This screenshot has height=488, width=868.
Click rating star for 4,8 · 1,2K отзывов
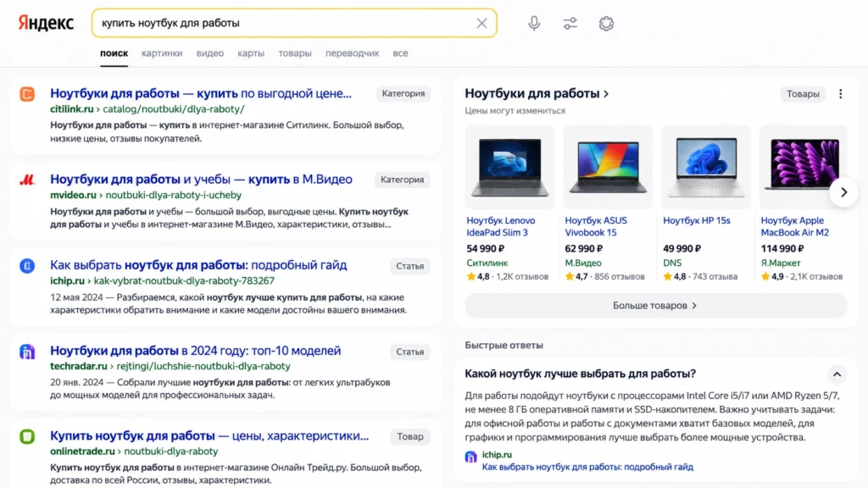[x=471, y=276]
